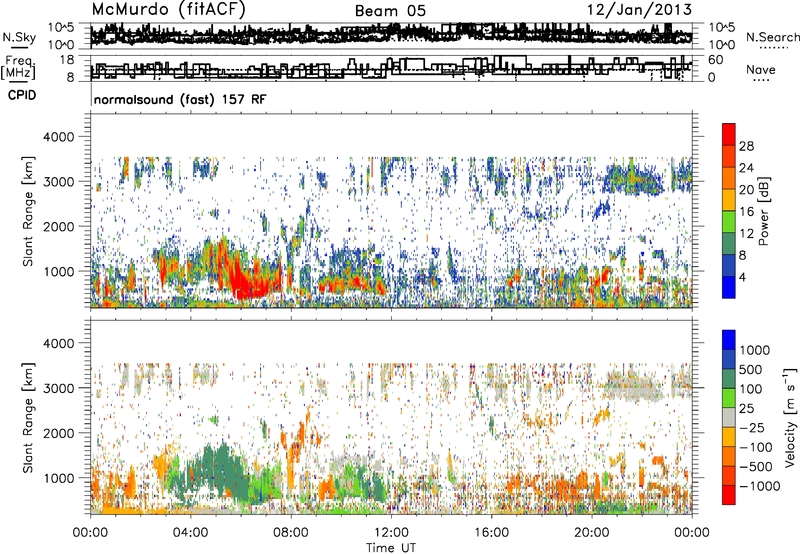Select the '-100' value on the Velocity scale
800x554 pixels.
click(756, 447)
